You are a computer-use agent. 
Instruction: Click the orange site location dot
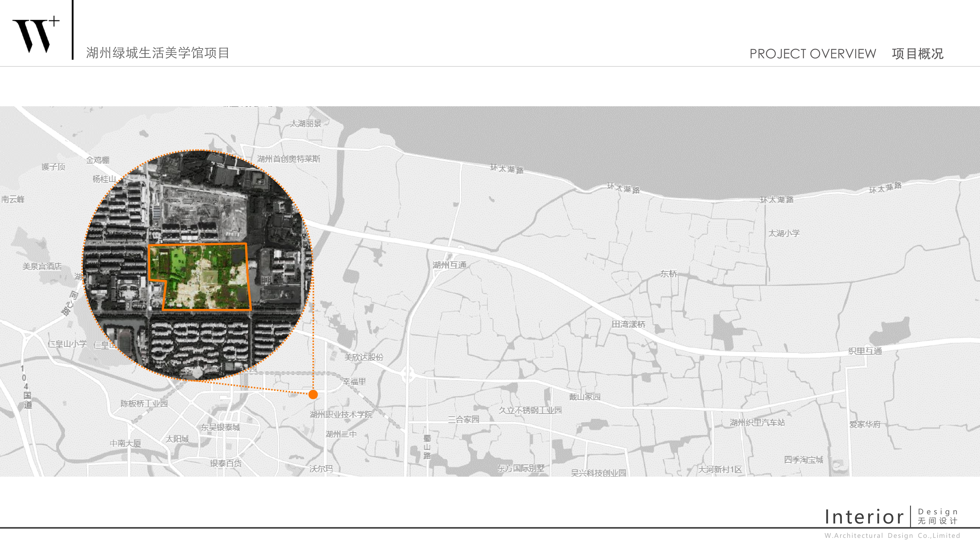click(x=313, y=394)
